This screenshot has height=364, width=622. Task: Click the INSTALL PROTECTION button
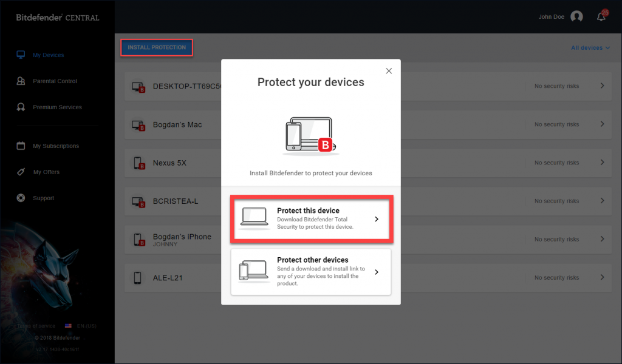pyautogui.click(x=157, y=47)
